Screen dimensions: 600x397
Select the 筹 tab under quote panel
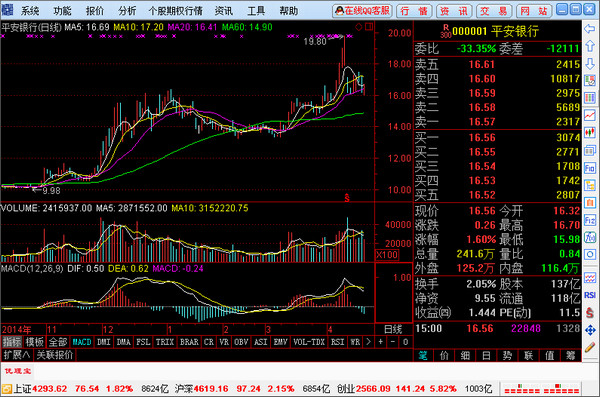571,356
